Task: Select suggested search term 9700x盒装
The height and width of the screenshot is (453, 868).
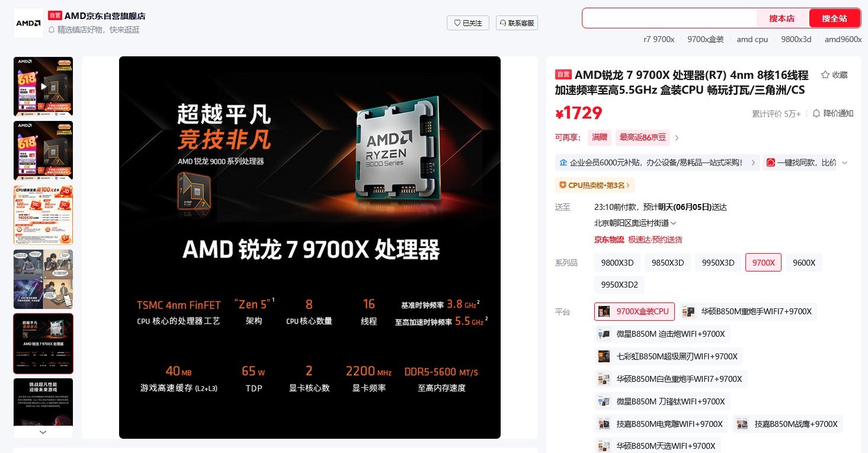Action: pyautogui.click(x=706, y=39)
